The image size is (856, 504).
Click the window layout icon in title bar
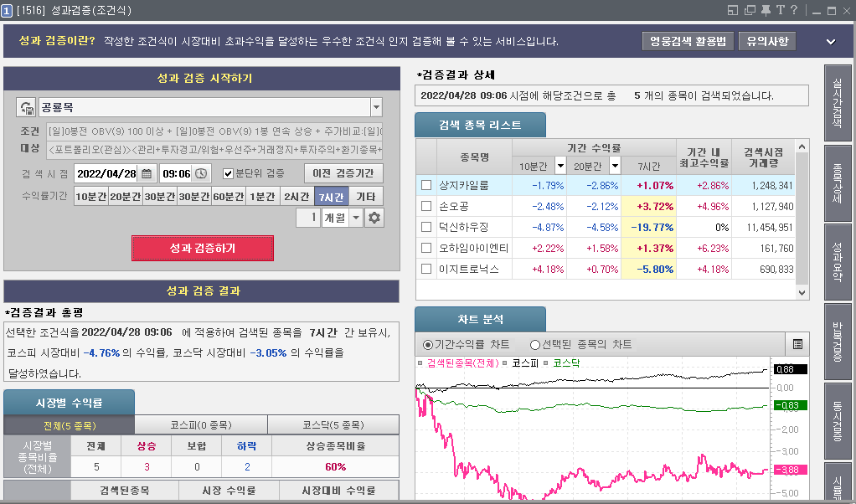pos(733,10)
